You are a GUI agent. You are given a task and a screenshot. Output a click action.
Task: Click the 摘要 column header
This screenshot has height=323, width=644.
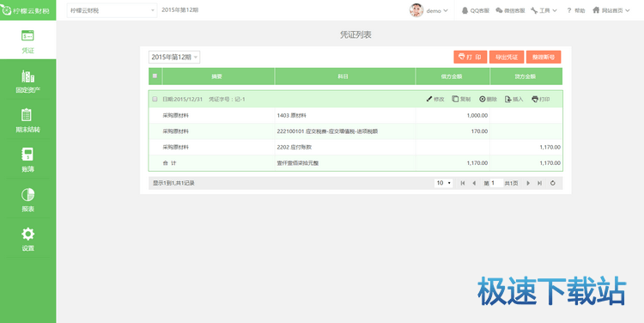click(218, 76)
